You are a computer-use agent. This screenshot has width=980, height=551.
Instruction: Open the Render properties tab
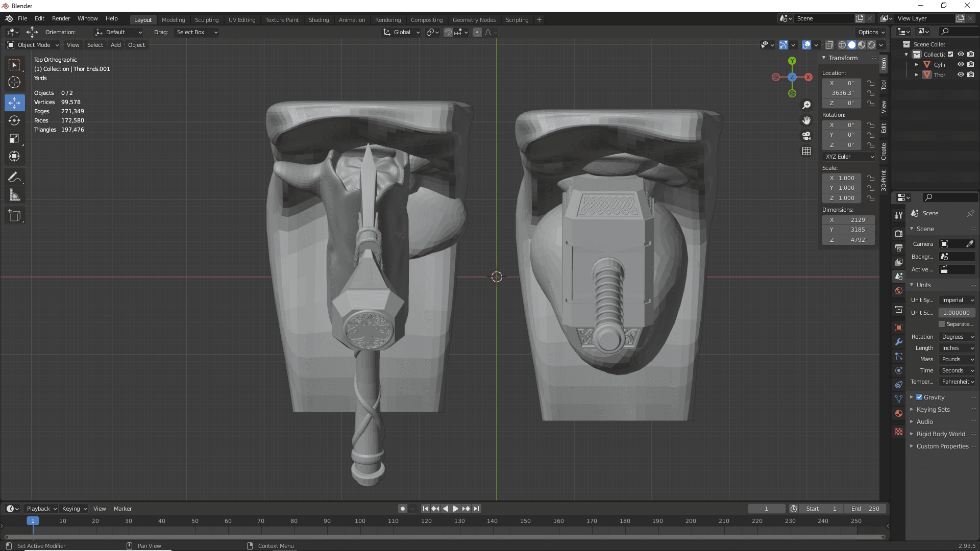point(899,233)
